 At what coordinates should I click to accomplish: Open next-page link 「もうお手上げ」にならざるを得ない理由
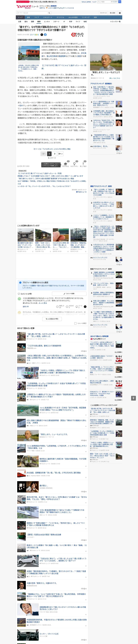[x=52, y=149]
